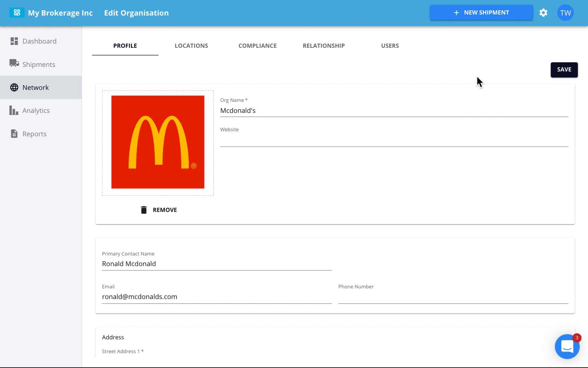Select Shipments in the sidebar
This screenshot has width=588, height=368.
pos(41,64)
